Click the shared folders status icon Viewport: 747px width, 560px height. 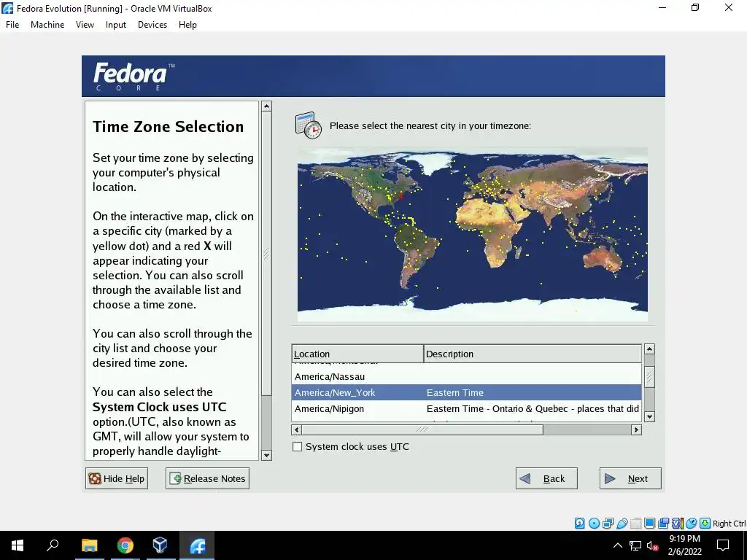click(636, 524)
